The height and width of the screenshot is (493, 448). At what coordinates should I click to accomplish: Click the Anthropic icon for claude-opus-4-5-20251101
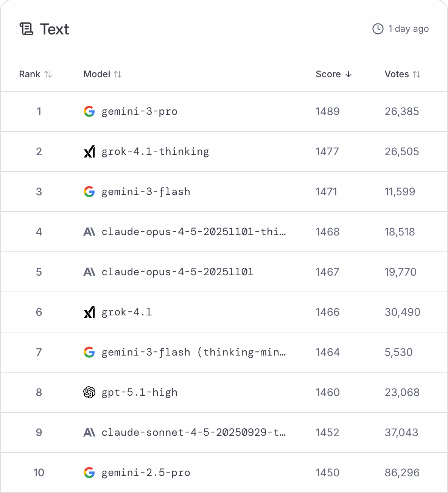point(89,272)
